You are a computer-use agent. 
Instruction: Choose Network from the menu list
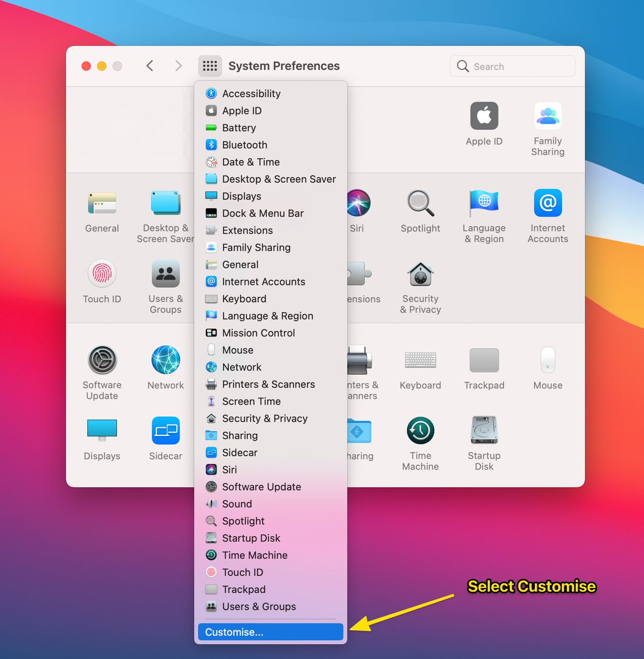coord(271,367)
